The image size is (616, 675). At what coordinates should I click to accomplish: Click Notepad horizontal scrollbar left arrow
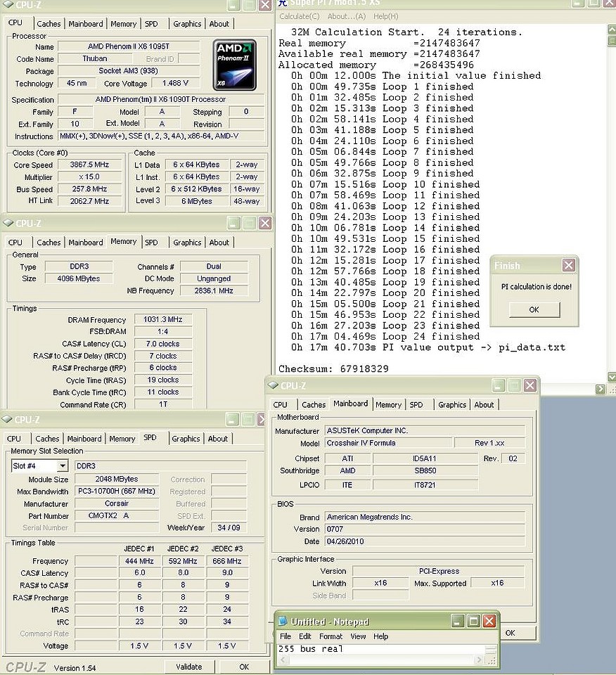tap(283, 660)
